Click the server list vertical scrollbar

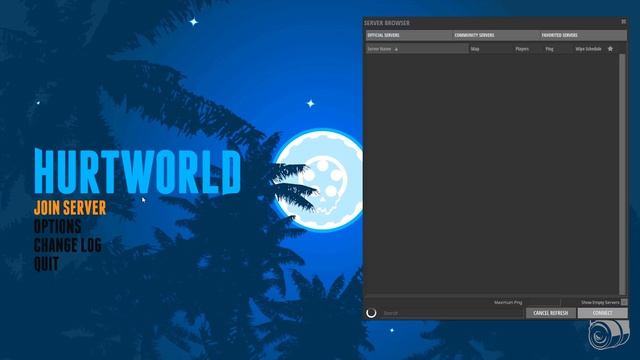(x=622, y=174)
